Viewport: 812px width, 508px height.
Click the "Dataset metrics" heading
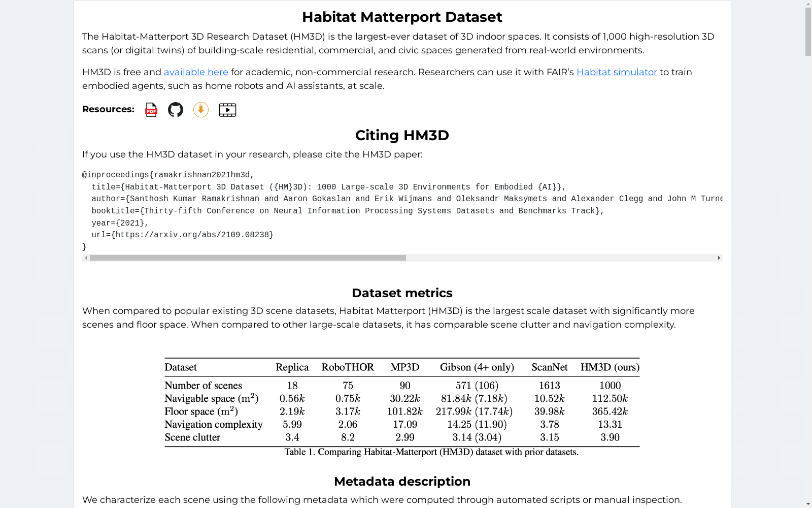click(x=402, y=293)
